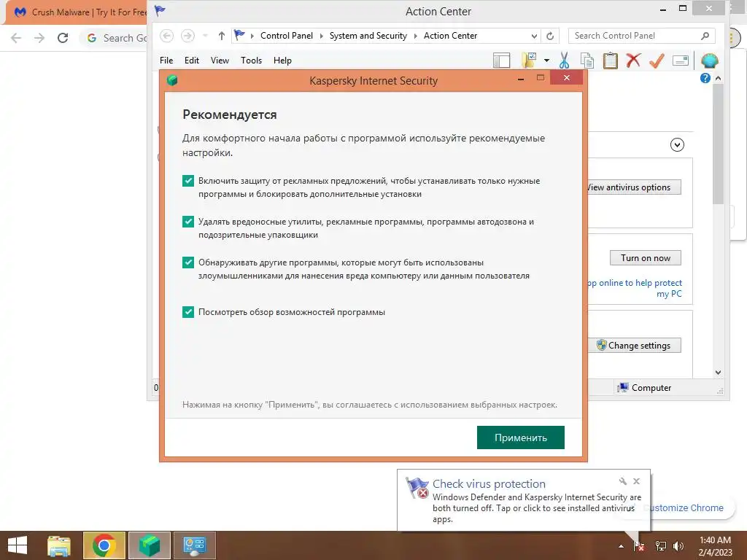The image size is (747, 560).
Task: Toggle the remove malicious utilities checkbox (Удалять вредоносные)
Action: (x=188, y=222)
